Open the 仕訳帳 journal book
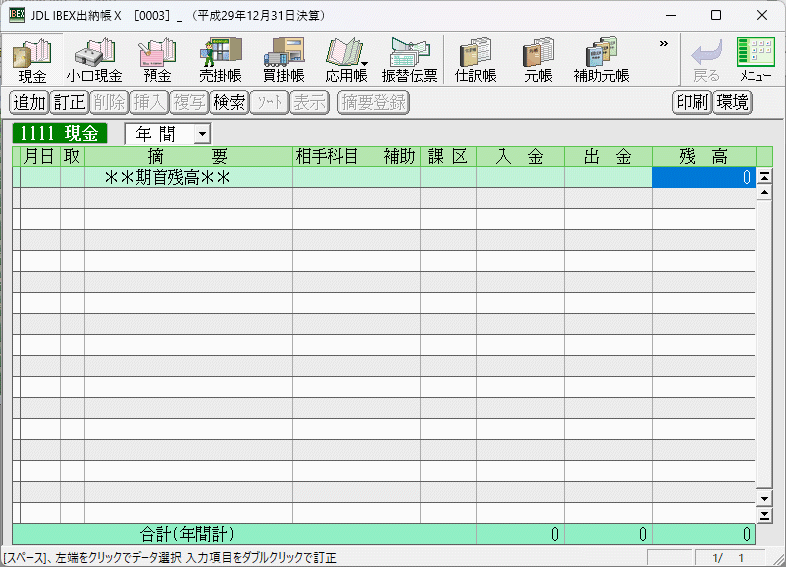 click(476, 60)
